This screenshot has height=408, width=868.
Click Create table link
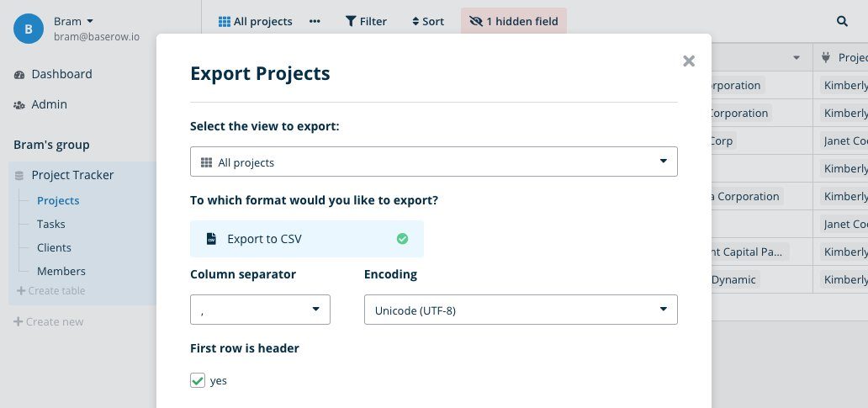pos(50,291)
